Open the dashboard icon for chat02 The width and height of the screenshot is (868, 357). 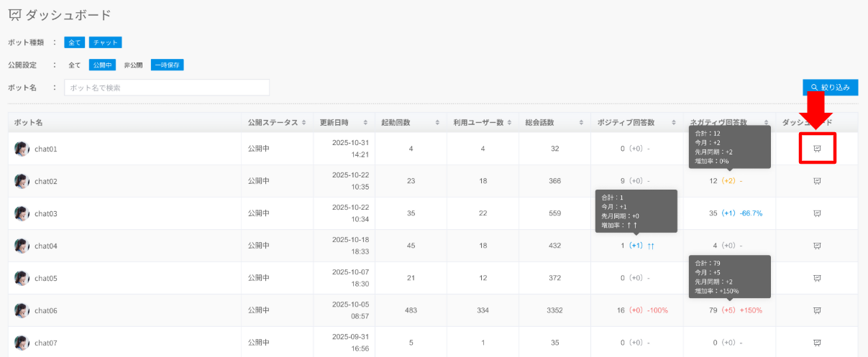817,181
